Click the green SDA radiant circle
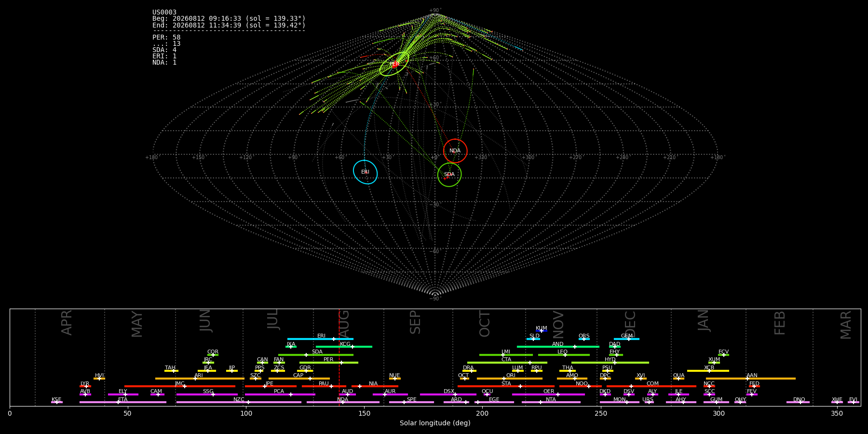Viewport: 868px width, 434px height. coord(449,175)
